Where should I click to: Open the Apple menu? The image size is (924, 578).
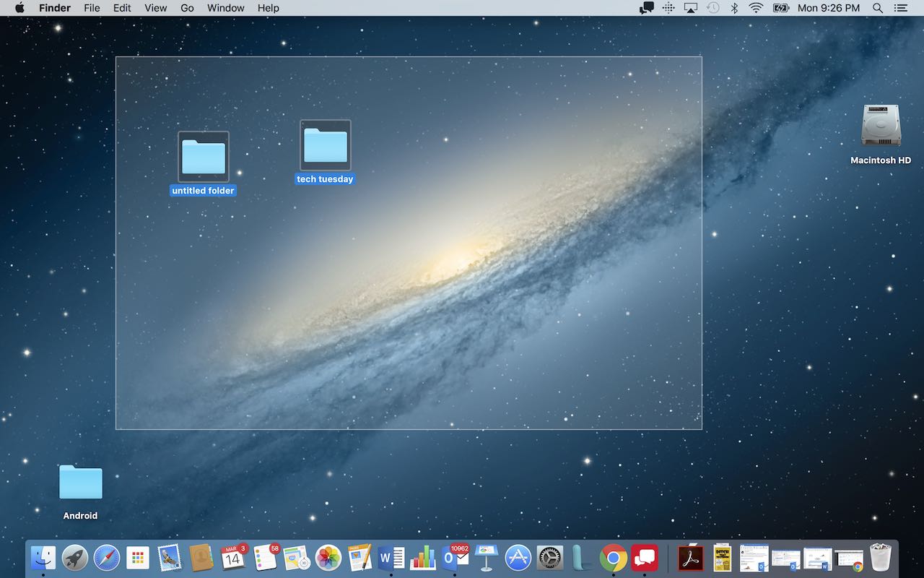(x=19, y=8)
